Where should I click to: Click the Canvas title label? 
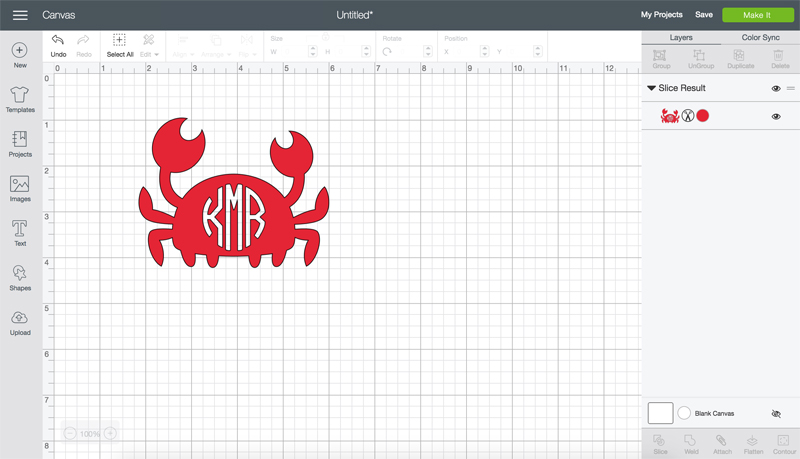point(59,15)
